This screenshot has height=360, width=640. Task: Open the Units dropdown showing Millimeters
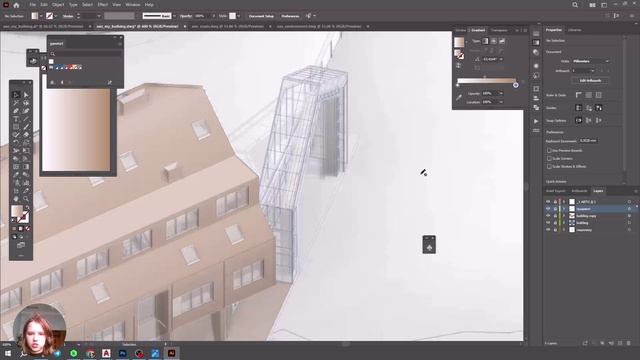pyautogui.click(x=591, y=61)
